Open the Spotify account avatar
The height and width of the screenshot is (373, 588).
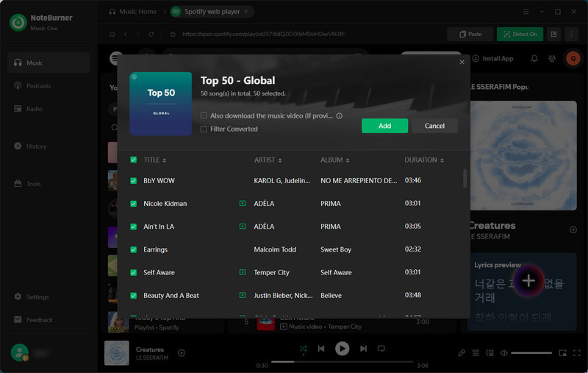pos(573,59)
